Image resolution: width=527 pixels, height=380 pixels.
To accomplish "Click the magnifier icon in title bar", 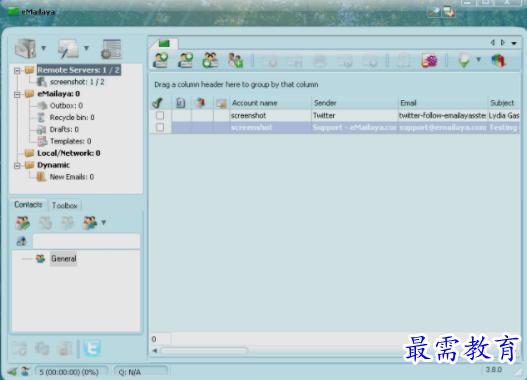I will (434, 12).
